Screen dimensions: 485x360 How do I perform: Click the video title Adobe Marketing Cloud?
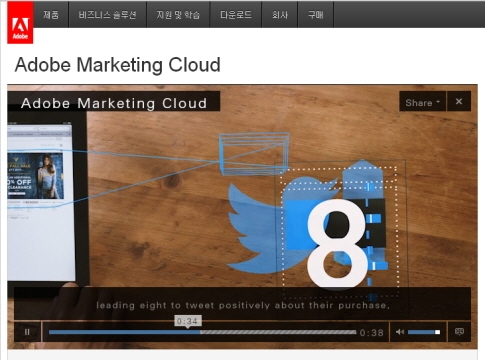coord(114,103)
